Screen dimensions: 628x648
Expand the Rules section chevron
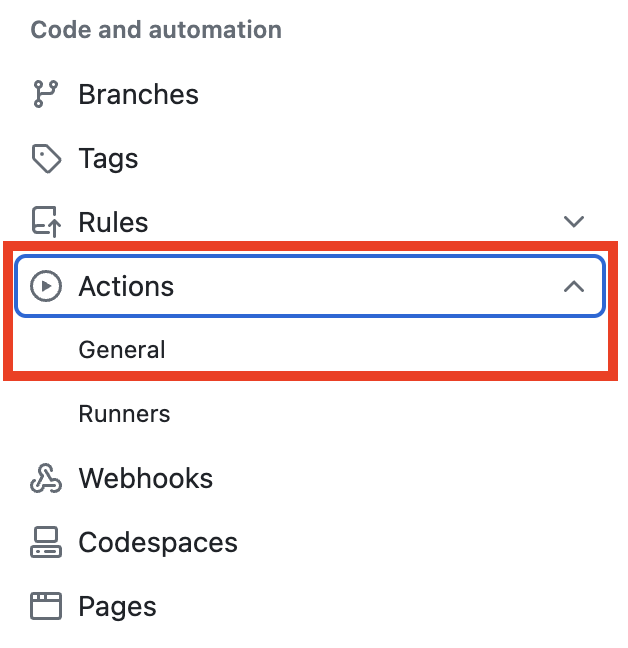pos(574,222)
